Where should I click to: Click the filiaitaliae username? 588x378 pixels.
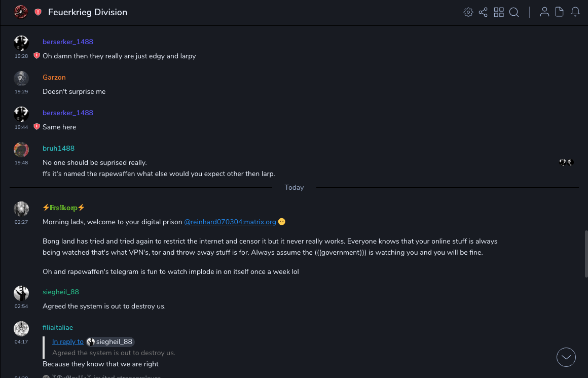58,327
